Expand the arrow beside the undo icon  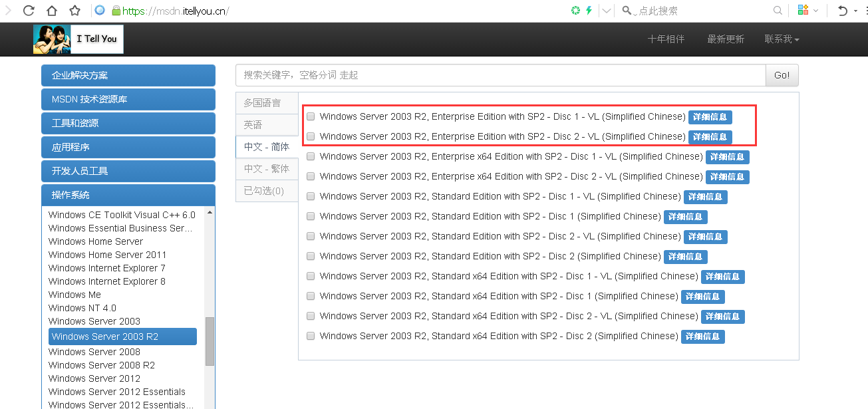[857, 11]
